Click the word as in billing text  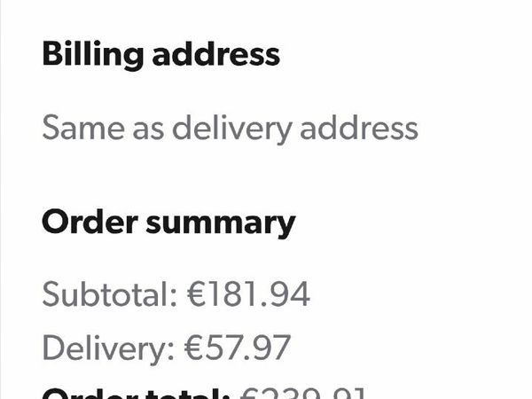[x=148, y=131]
